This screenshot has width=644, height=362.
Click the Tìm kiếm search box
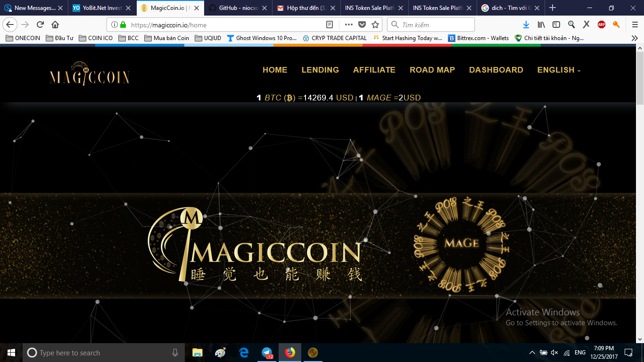coord(431,25)
